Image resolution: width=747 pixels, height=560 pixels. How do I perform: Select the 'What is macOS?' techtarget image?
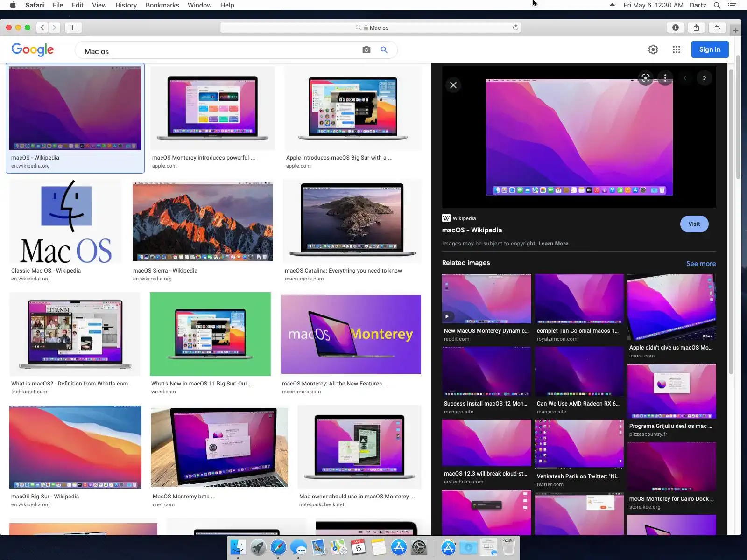point(75,334)
